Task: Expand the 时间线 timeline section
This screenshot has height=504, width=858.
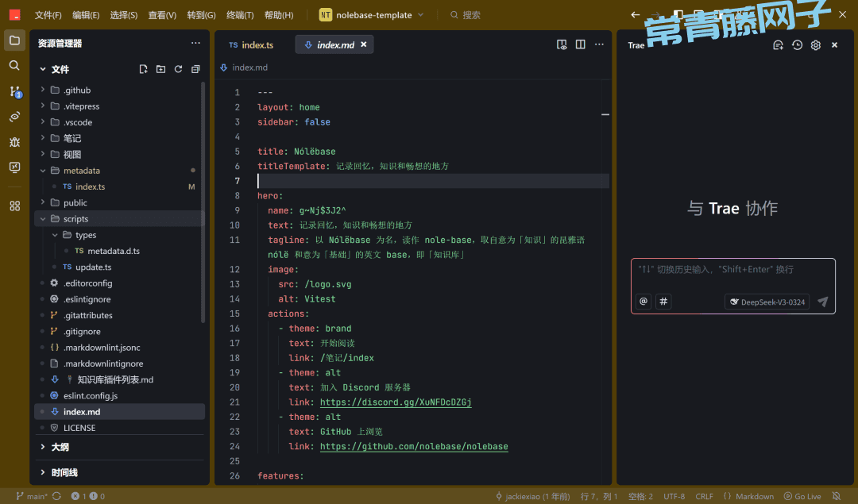Action: pos(43,472)
